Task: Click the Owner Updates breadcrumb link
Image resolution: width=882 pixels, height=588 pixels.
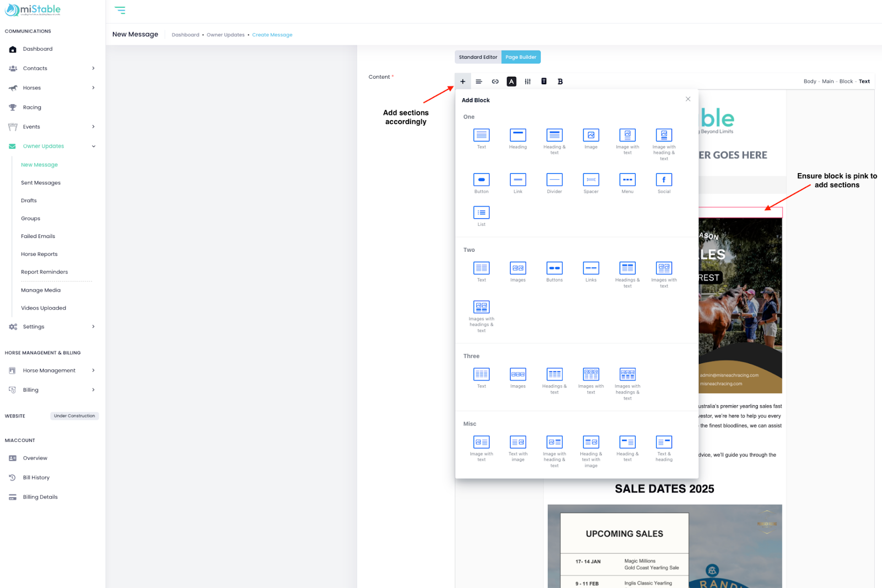Action: pos(225,35)
